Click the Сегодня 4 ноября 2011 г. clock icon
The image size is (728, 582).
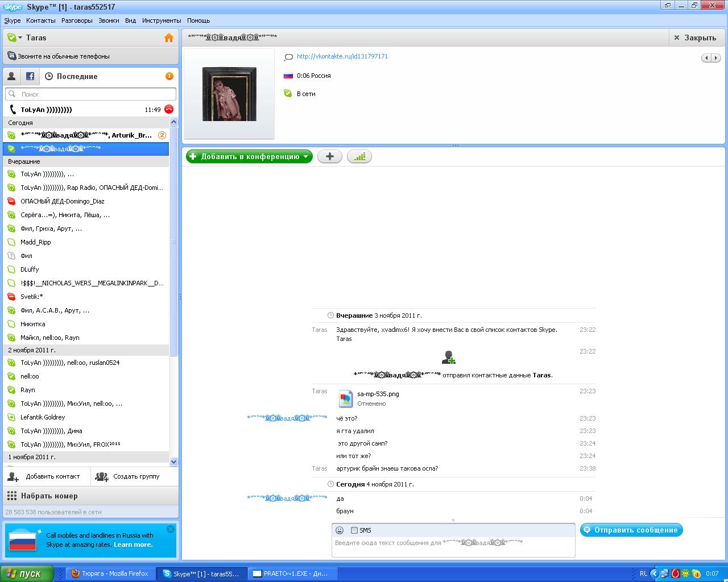point(330,484)
